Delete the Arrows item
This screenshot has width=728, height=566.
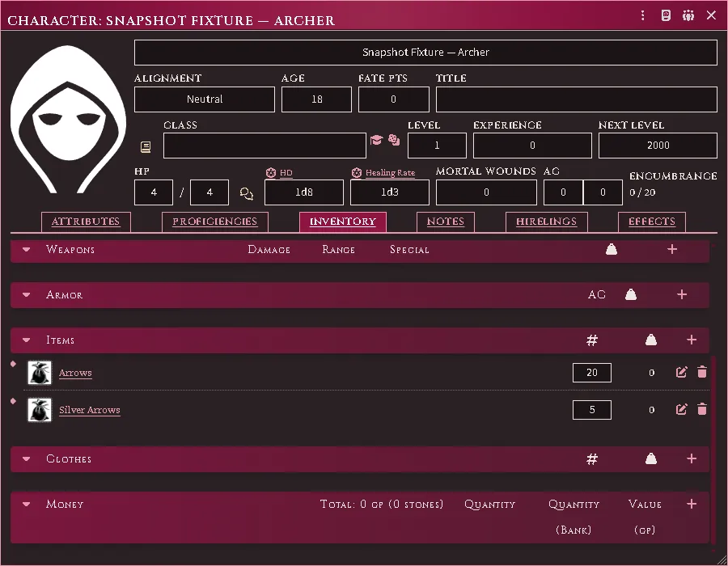(702, 372)
